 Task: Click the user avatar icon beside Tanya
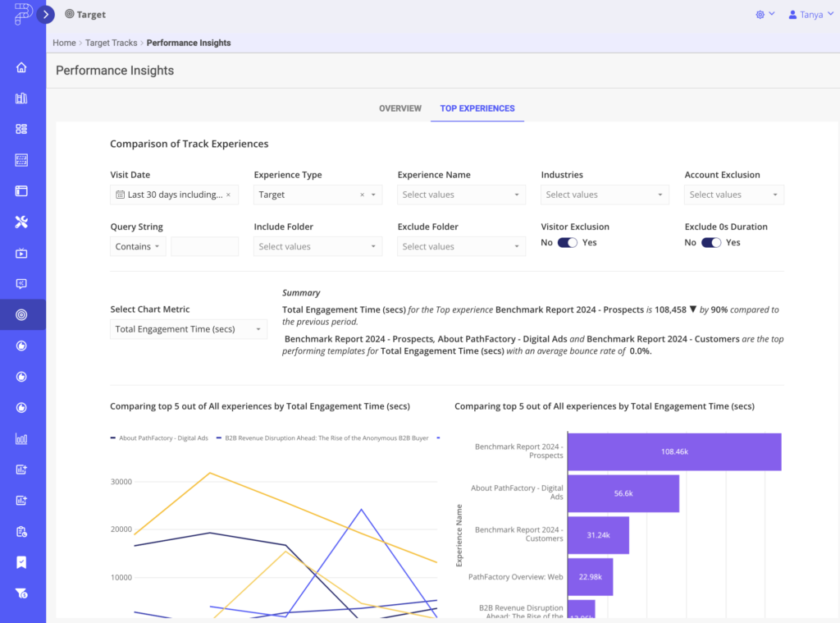(x=792, y=15)
